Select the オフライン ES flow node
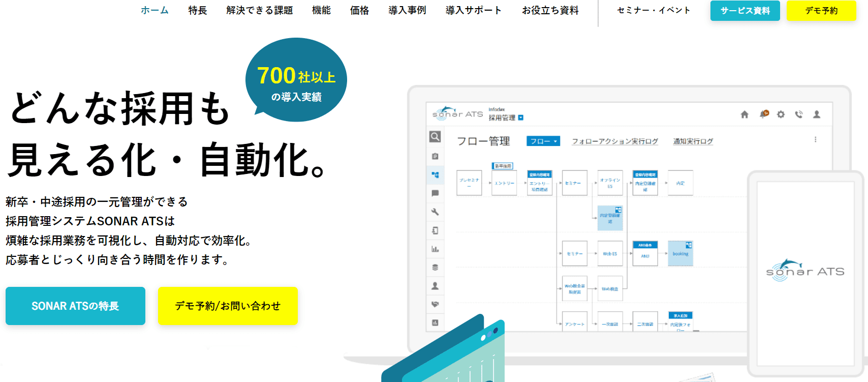The width and height of the screenshot is (868, 382). coord(610,183)
